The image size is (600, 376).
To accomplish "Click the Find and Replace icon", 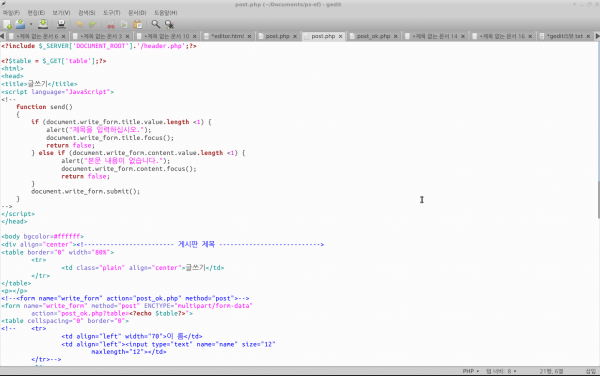I will 169,24.
